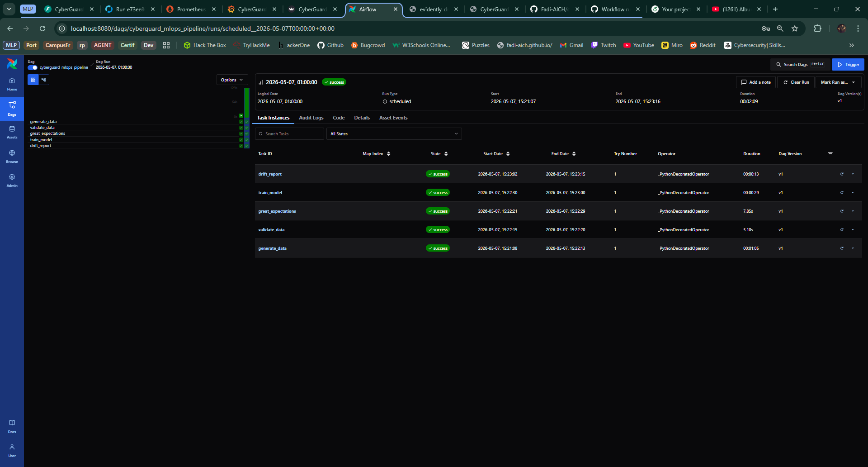This screenshot has width=868, height=467.
Task: Open column filter icon in table header
Action: (830, 154)
